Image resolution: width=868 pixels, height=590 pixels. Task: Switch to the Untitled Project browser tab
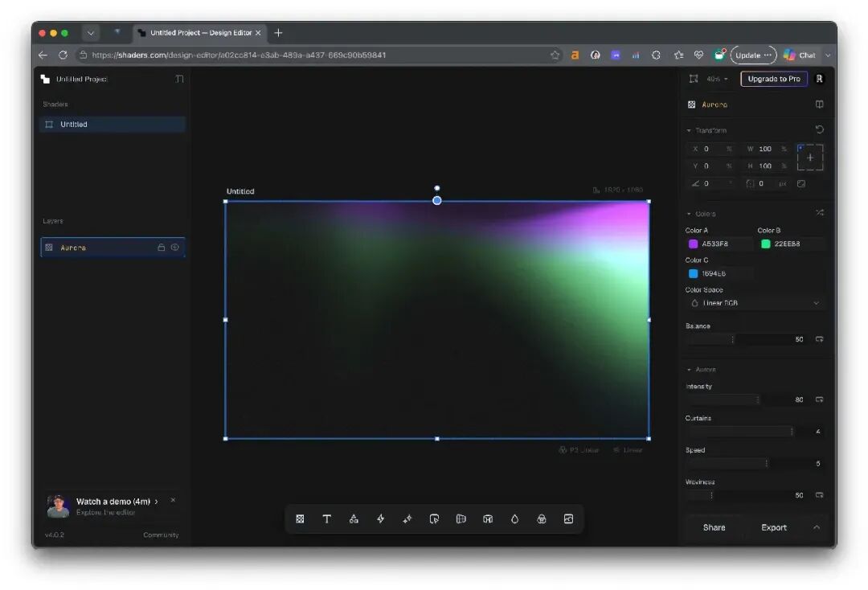pyautogui.click(x=200, y=33)
